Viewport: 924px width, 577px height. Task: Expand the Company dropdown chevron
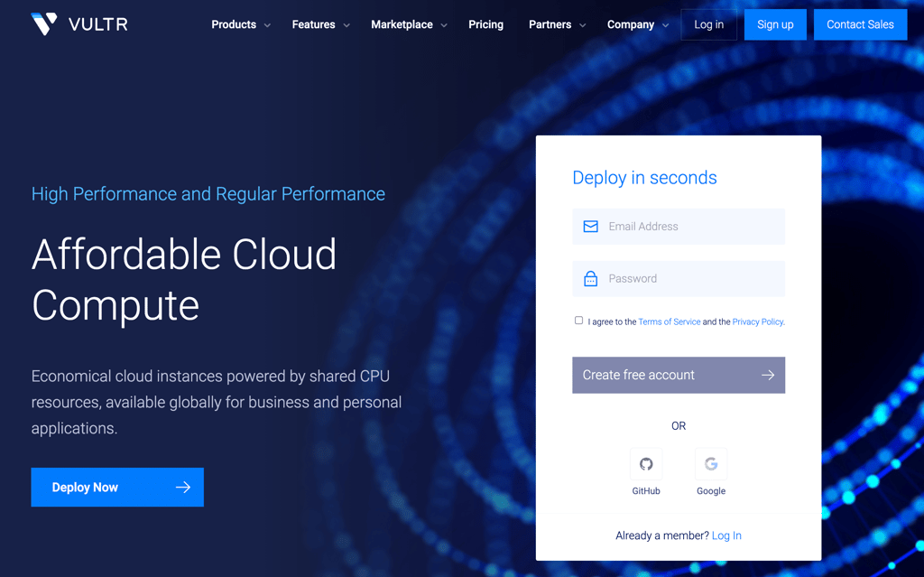point(666,25)
